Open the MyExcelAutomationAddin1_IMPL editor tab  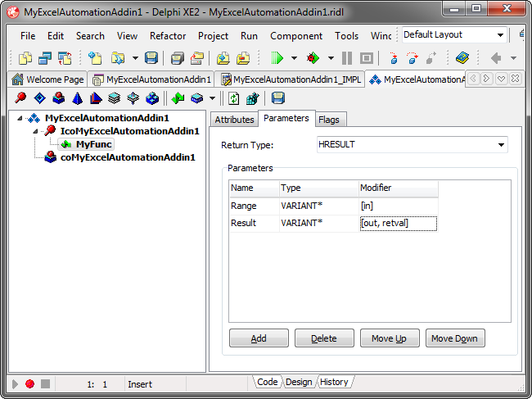pyautogui.click(x=291, y=79)
